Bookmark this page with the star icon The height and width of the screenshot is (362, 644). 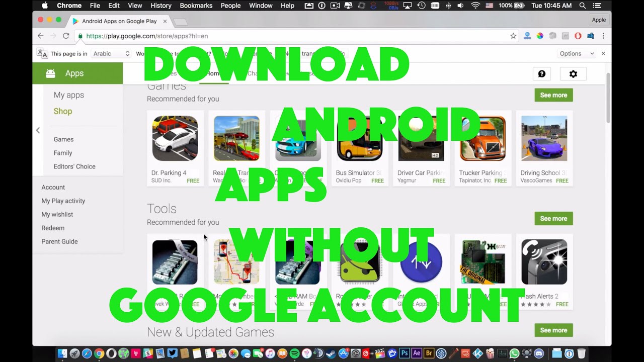pos(513,36)
